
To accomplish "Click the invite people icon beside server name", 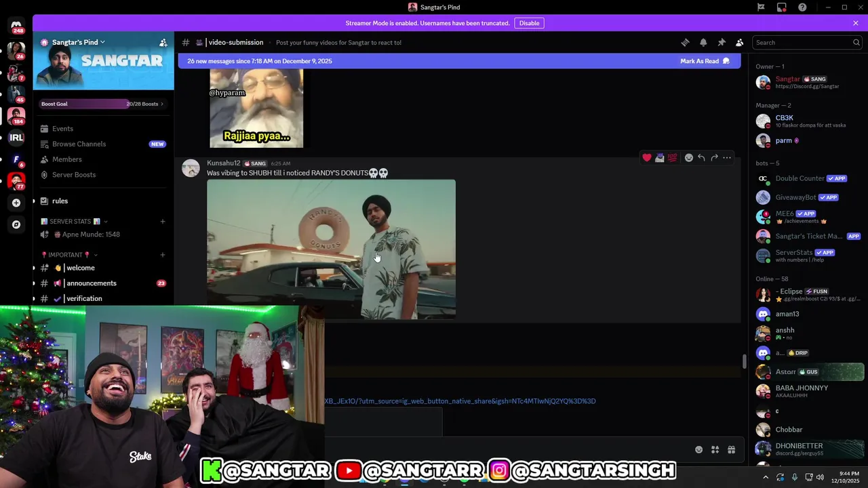I will click(163, 42).
